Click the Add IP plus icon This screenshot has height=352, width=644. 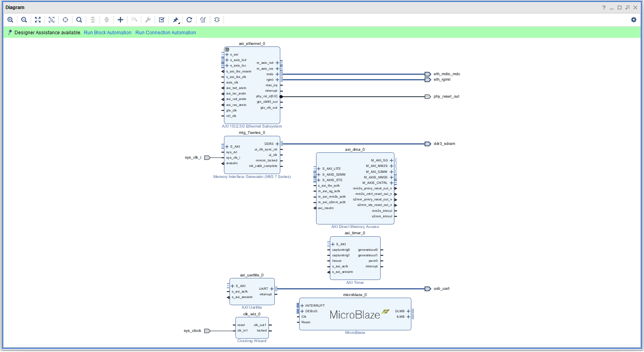pos(120,20)
